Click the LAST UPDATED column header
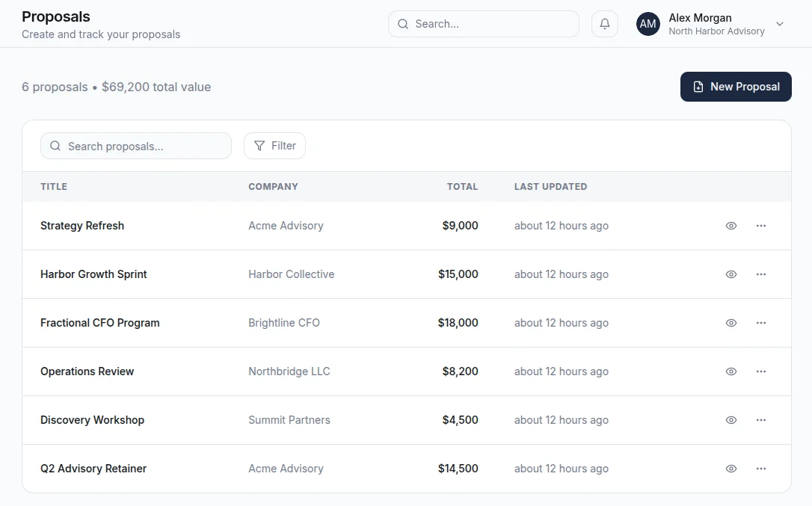Viewport: 812px width, 506px height. coord(550,186)
